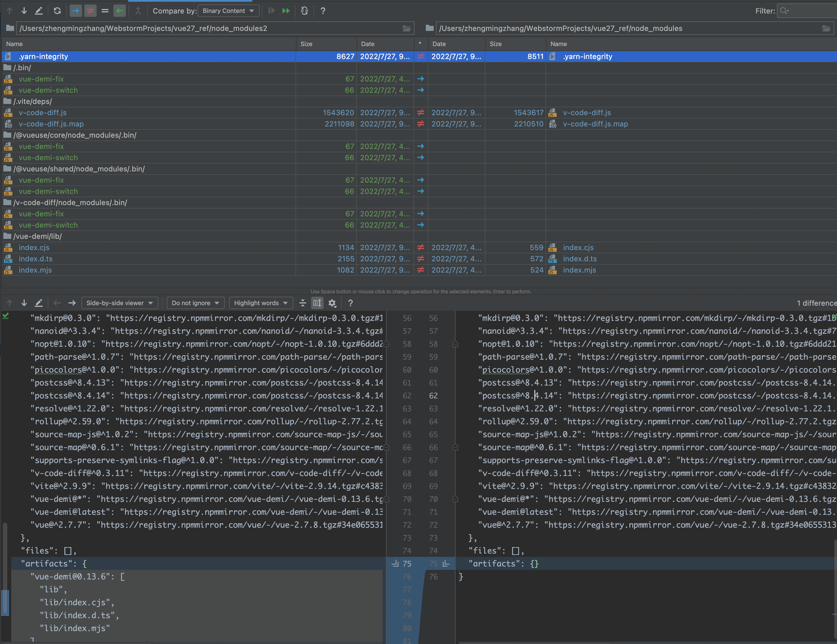Open Side-by-side viewer dropdown
This screenshot has height=644, width=837.
coord(119,303)
